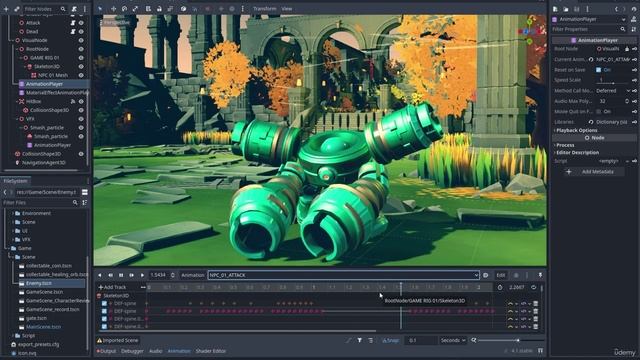Open Method Call Mode Deferred dropdown
640x360 pixels.
613,91
